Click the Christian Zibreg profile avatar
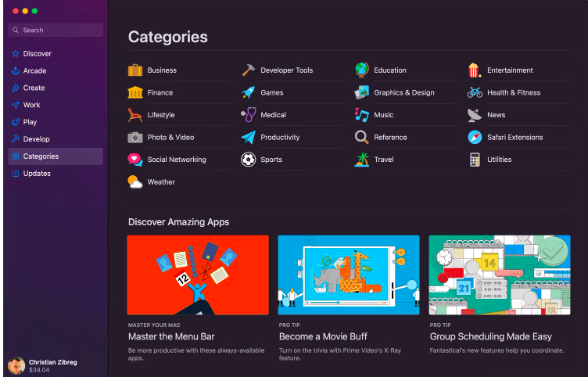 point(16,366)
